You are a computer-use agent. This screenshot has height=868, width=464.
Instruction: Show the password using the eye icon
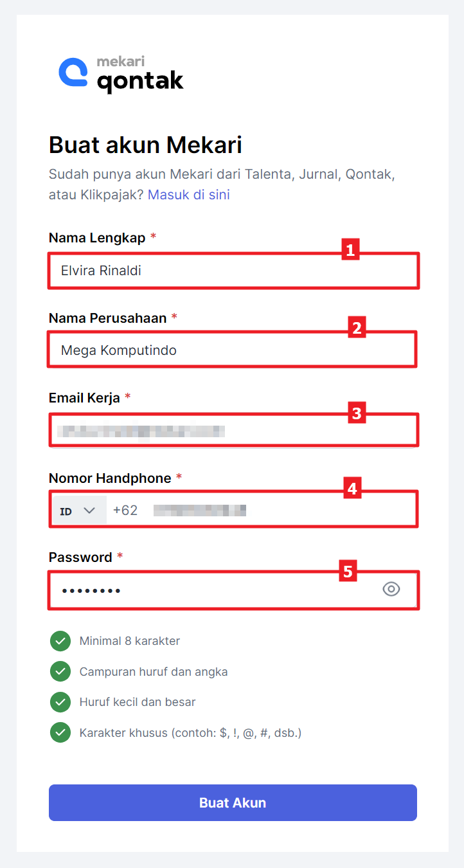click(x=391, y=589)
